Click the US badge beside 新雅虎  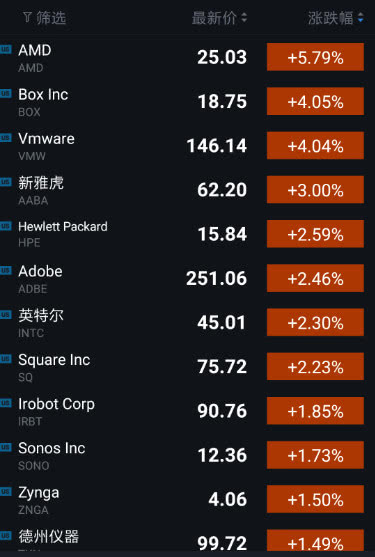pos(6,182)
